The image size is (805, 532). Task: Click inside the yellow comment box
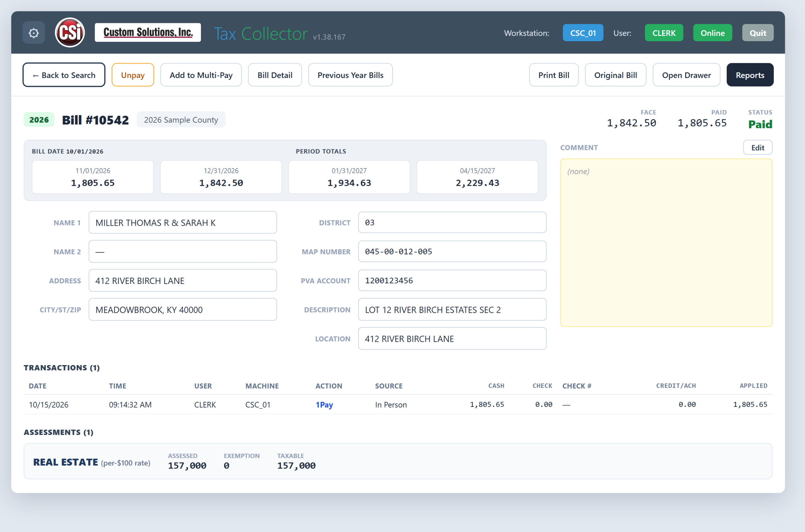pos(666,243)
